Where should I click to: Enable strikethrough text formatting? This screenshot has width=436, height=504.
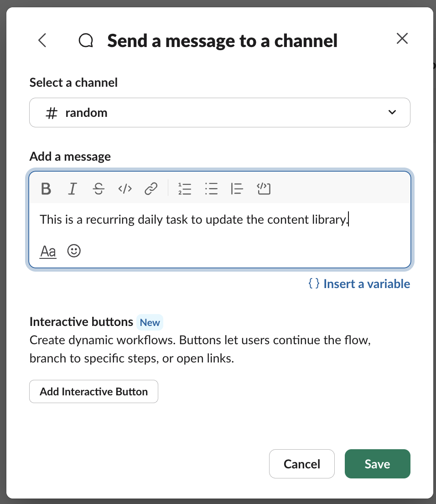tap(99, 189)
